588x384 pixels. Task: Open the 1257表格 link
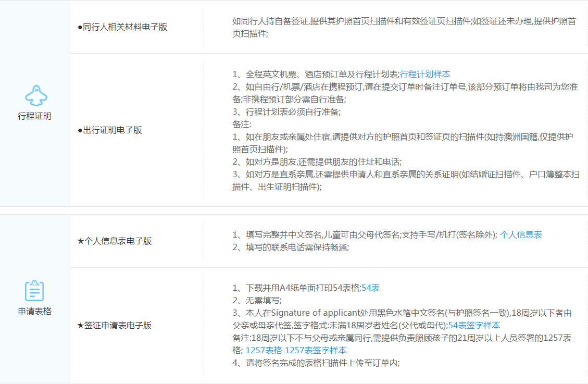264,351
